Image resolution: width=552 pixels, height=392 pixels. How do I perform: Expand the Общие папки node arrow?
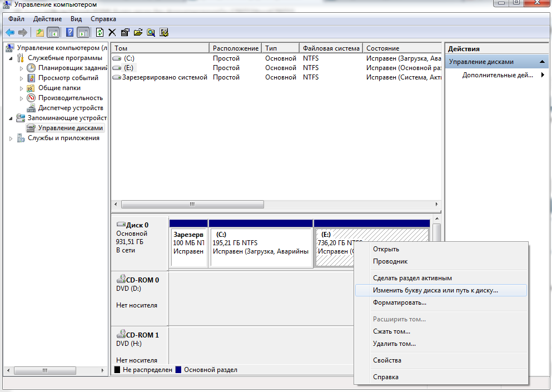click(x=21, y=88)
